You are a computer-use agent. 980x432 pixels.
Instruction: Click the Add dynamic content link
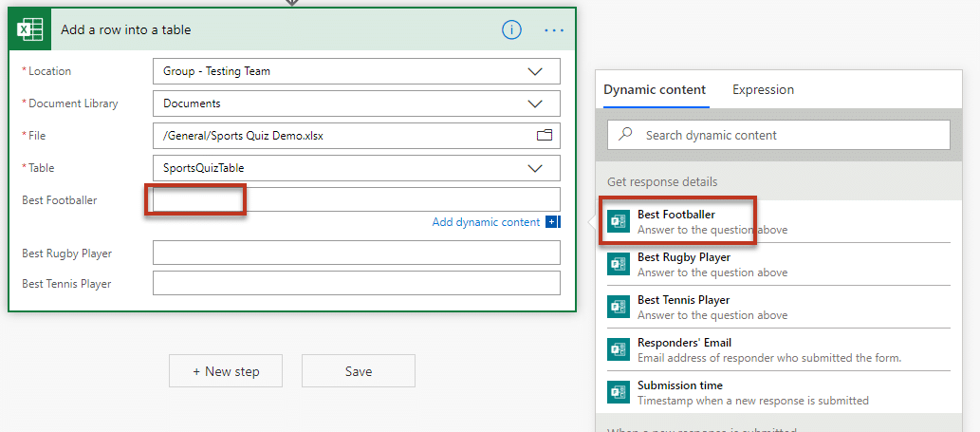[x=486, y=222]
